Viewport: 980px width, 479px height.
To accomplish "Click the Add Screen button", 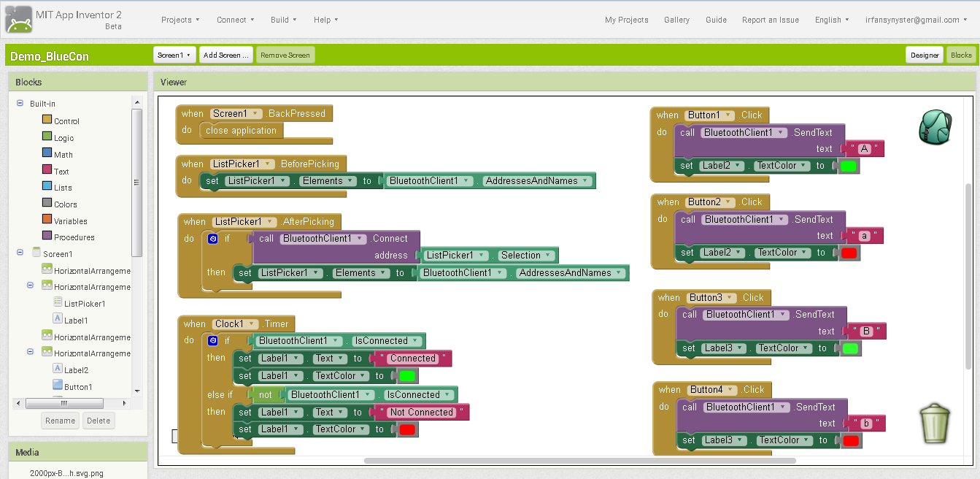I will (x=226, y=55).
